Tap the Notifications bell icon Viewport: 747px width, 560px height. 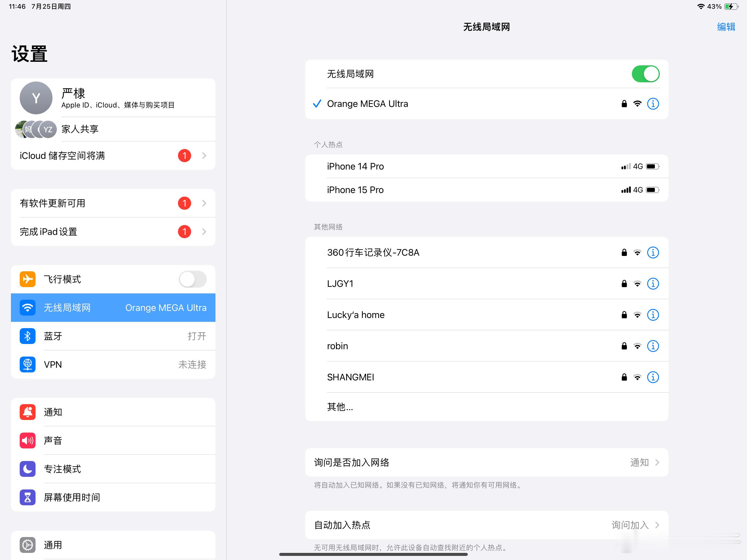(27, 412)
